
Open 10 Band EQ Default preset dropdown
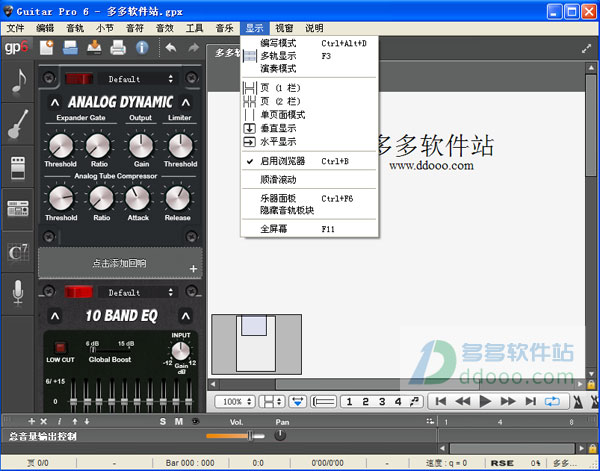click(x=136, y=293)
